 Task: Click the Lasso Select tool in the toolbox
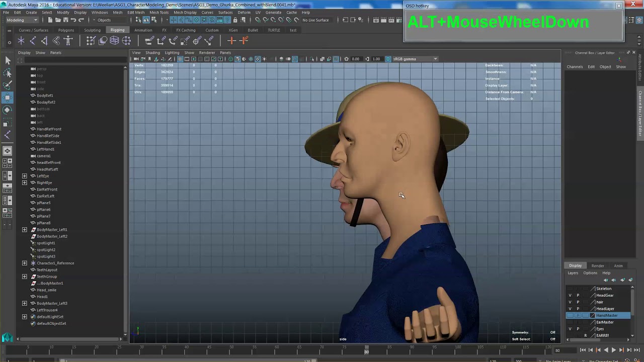8,73
